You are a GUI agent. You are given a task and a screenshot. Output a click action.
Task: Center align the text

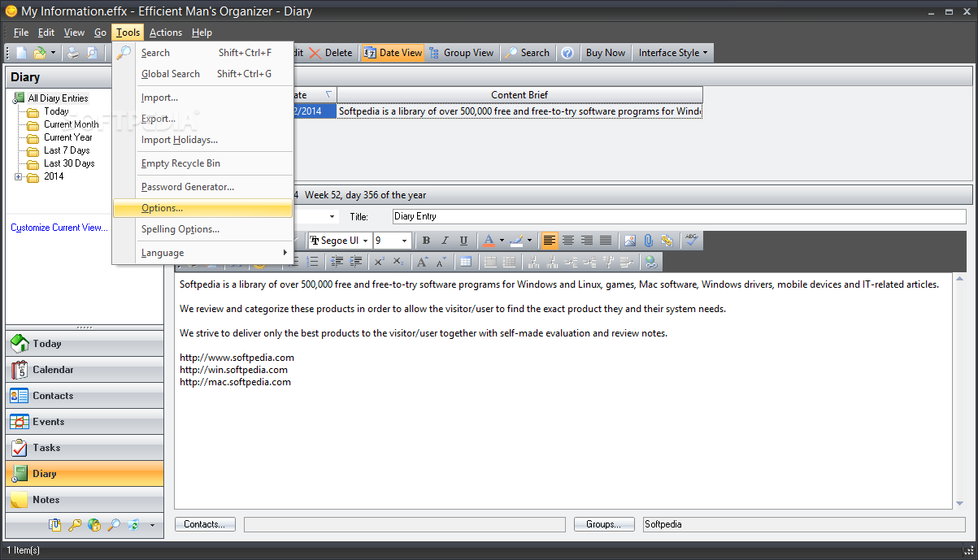(568, 241)
